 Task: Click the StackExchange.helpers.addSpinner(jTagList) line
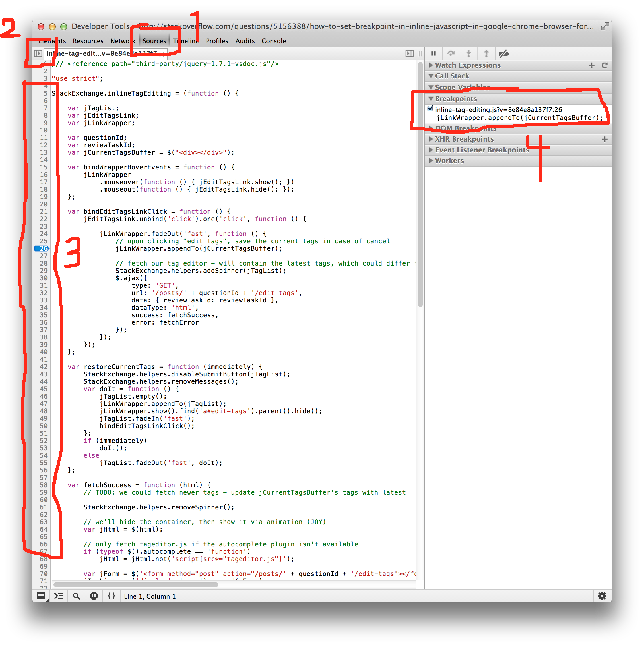201,271
